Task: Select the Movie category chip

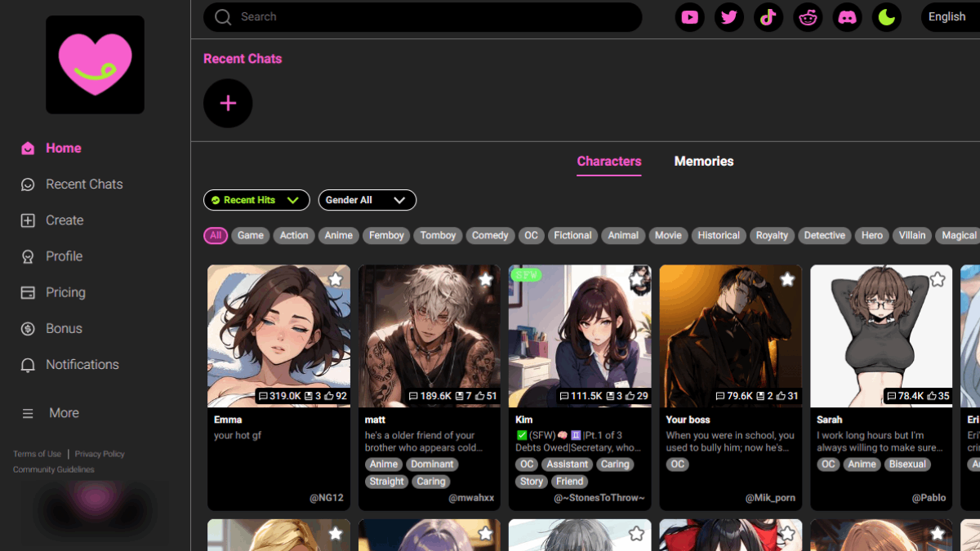Action: [668, 235]
